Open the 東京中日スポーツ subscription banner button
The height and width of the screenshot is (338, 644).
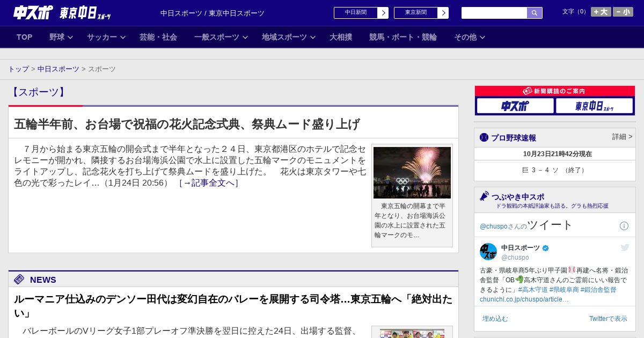[x=594, y=106]
